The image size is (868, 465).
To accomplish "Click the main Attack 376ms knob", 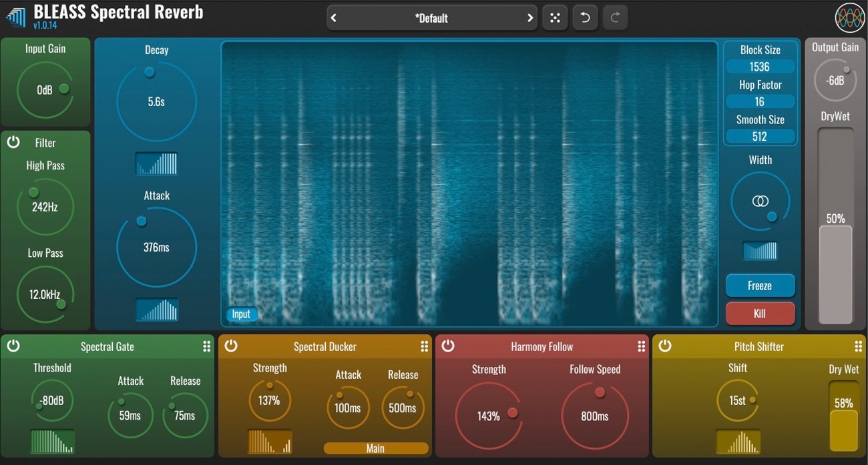I will point(156,248).
